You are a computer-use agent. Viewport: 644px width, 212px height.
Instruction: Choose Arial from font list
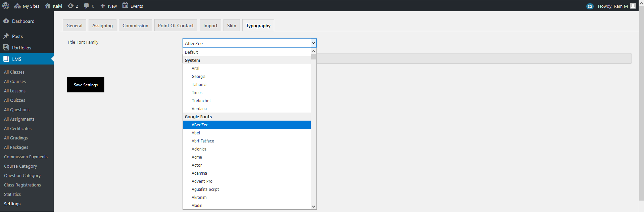click(247, 68)
